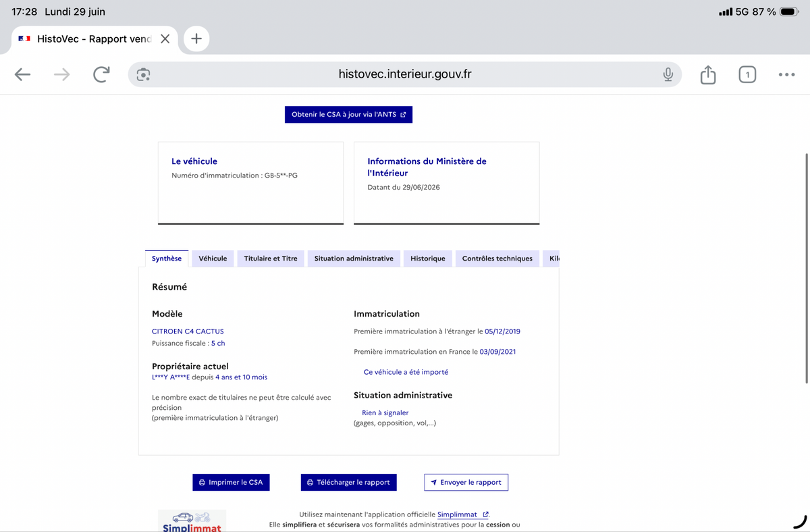Open the tab switcher showing 1 tab
810x532 pixels.
[x=747, y=74]
